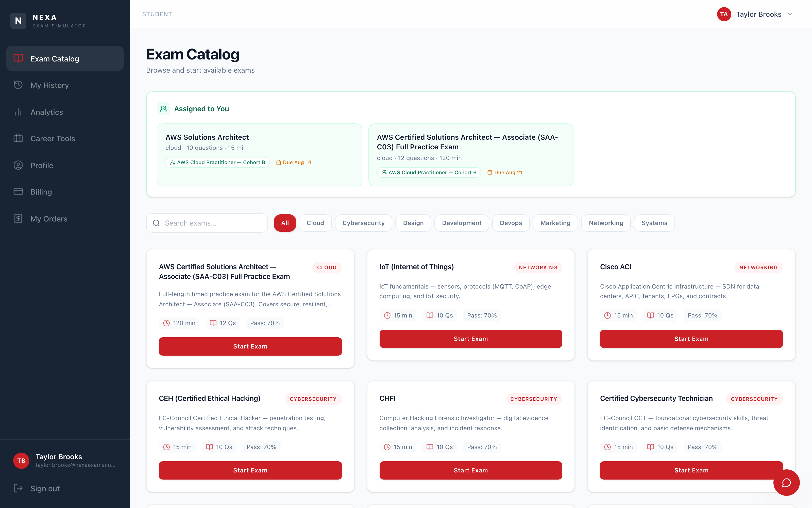This screenshot has height=508, width=812.
Task: Click the Billing card icon
Action: 18,192
